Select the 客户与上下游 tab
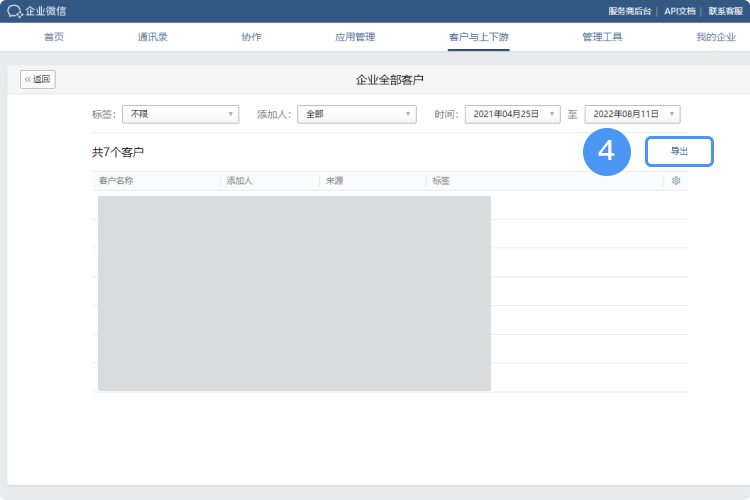 tap(479, 37)
